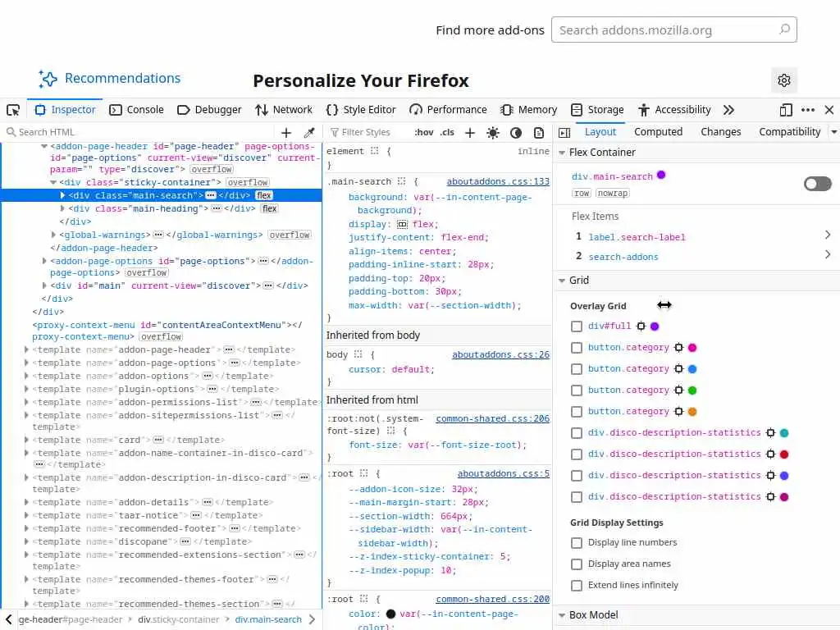Click the target icon for orange button.category
840x630 pixels.
[678, 412]
